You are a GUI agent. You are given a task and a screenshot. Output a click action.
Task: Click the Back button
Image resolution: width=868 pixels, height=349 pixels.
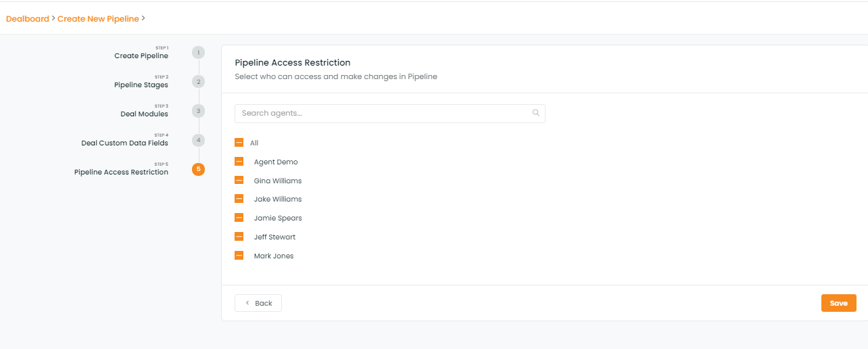[x=258, y=303]
